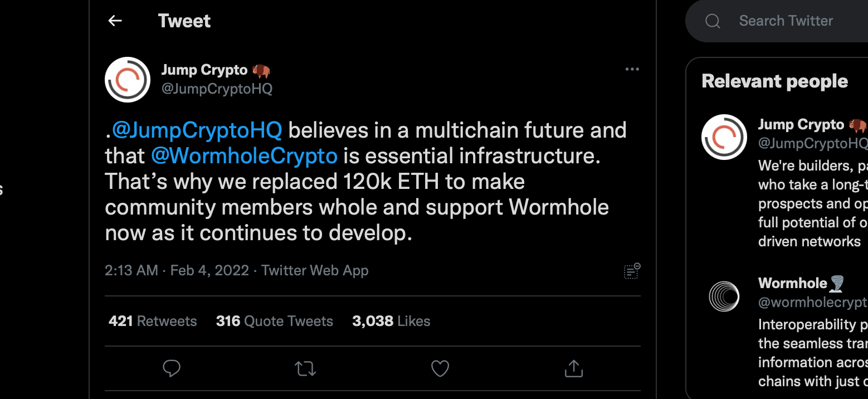This screenshot has width=868, height=399.
Task: Click the @JumpCryptoHQ mention in tweet text
Action: (197, 130)
